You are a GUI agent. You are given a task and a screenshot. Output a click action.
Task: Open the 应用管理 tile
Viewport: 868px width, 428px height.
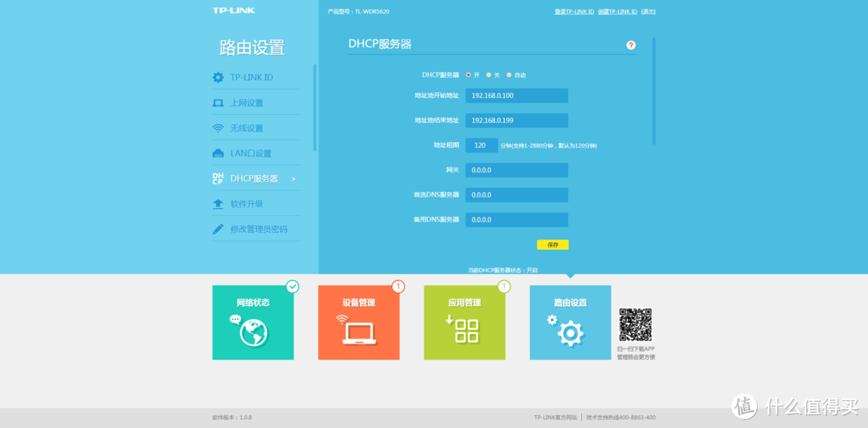(x=465, y=322)
